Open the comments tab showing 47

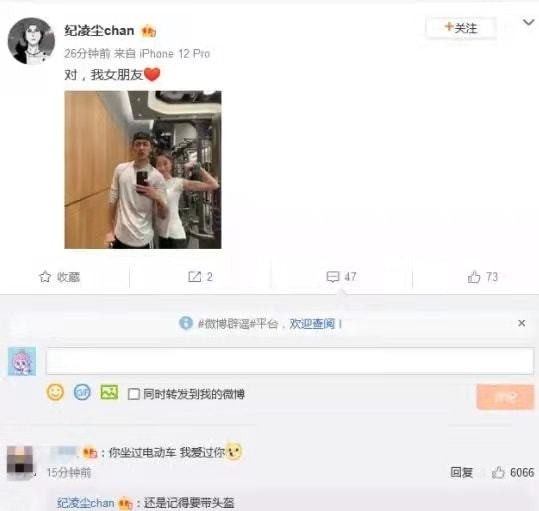tap(341, 277)
